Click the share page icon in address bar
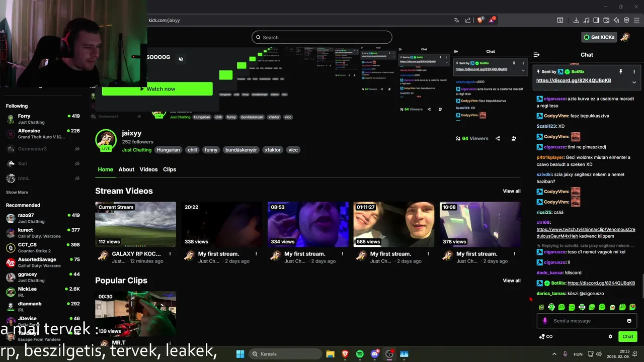This screenshot has height=362, width=644. tap(468, 20)
